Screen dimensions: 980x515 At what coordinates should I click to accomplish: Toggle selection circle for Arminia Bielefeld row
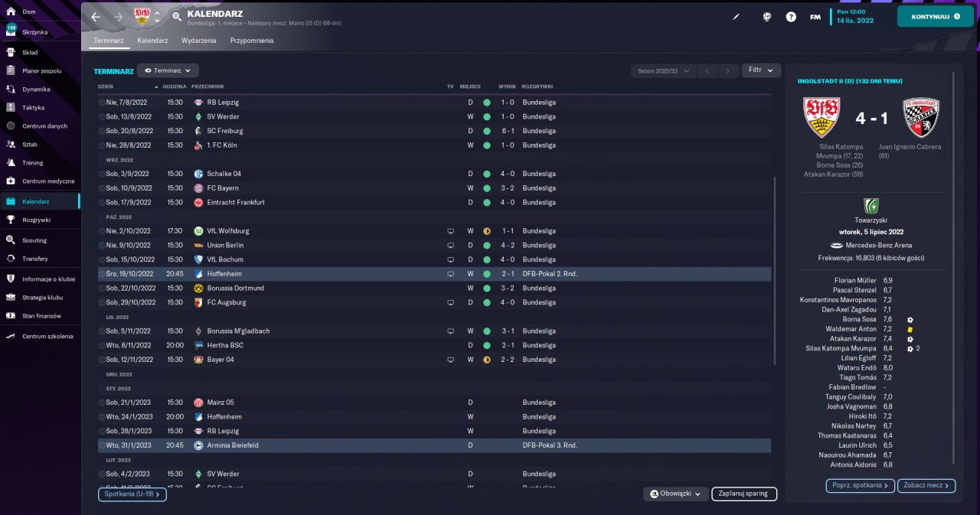pos(102,445)
